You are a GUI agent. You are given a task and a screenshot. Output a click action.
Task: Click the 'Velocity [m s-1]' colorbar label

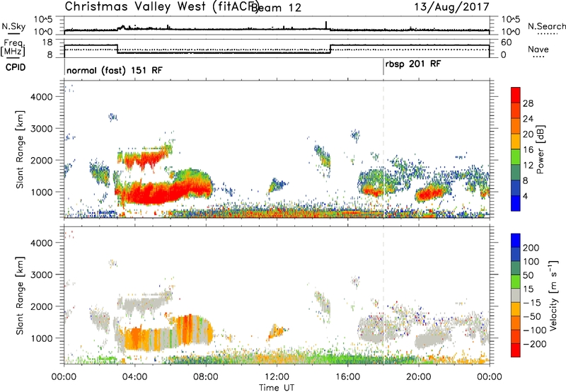point(553,295)
